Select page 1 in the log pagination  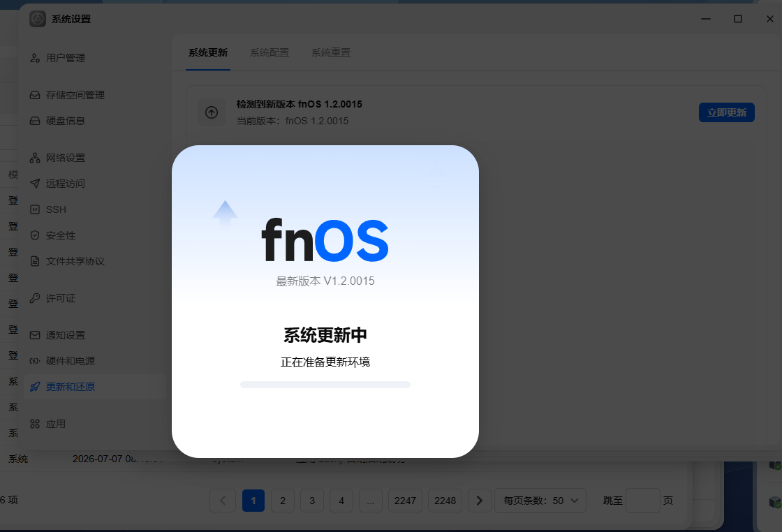(x=253, y=501)
